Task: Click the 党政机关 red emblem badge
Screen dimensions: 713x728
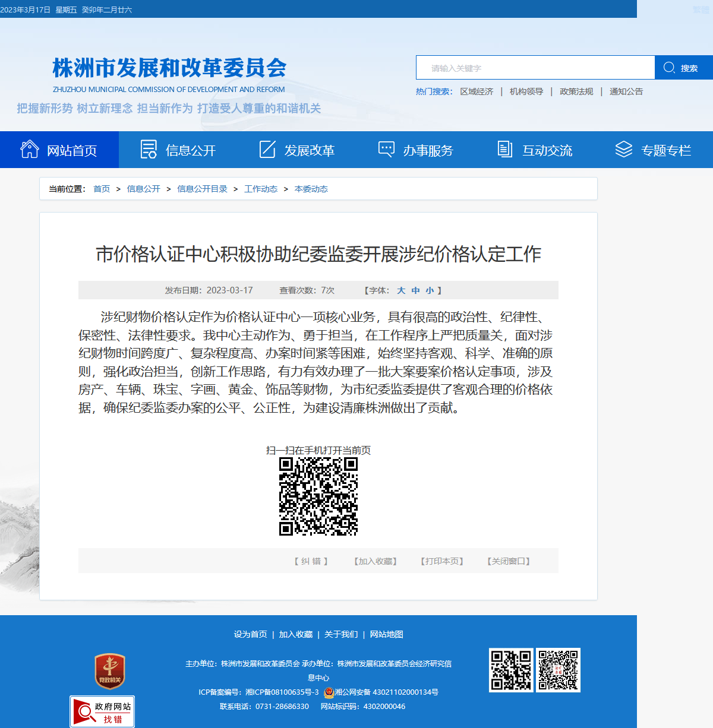Action: point(110,672)
